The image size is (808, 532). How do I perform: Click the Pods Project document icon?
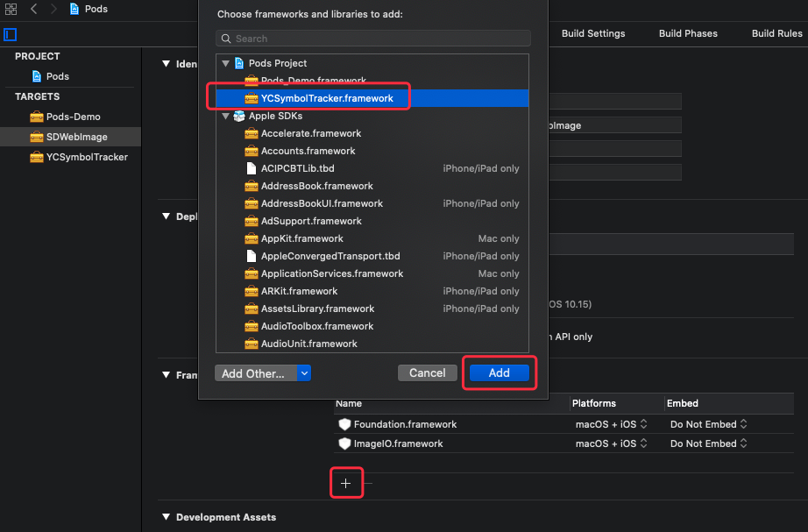point(239,63)
